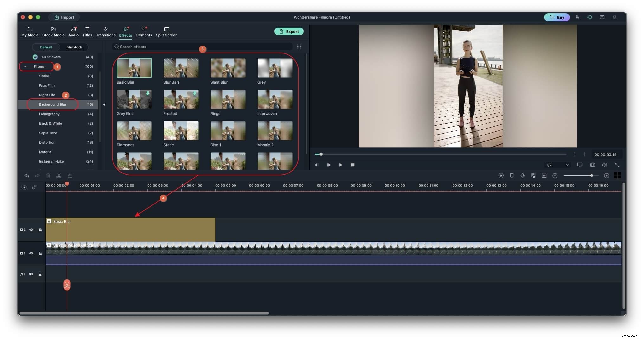Hide video track 1 using the eye icon
The image size is (644, 339).
click(31, 254)
